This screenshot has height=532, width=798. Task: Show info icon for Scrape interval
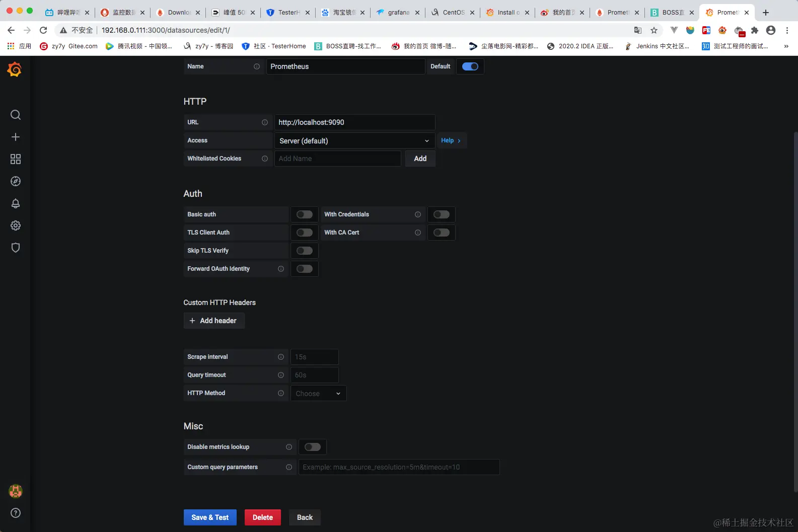281,357
